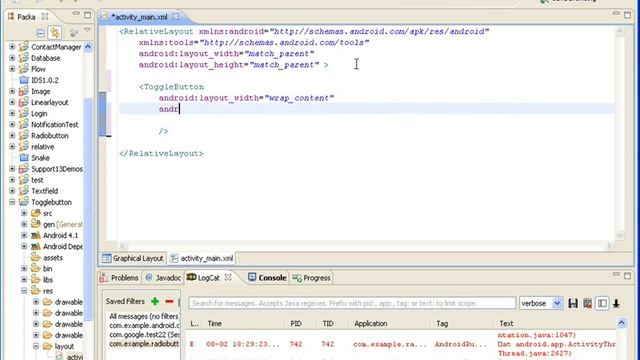Expand the Database project
The height and width of the screenshot is (360, 640).
pos(12,58)
